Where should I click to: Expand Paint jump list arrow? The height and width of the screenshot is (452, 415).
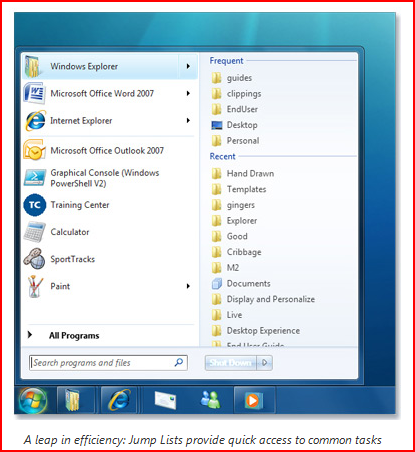point(188,286)
